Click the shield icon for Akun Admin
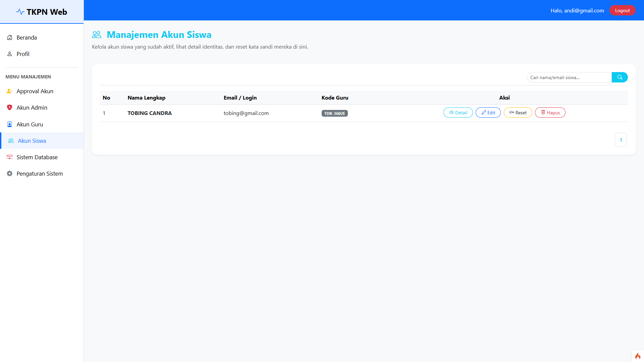Viewport: 644px width, 362px height. click(10, 108)
